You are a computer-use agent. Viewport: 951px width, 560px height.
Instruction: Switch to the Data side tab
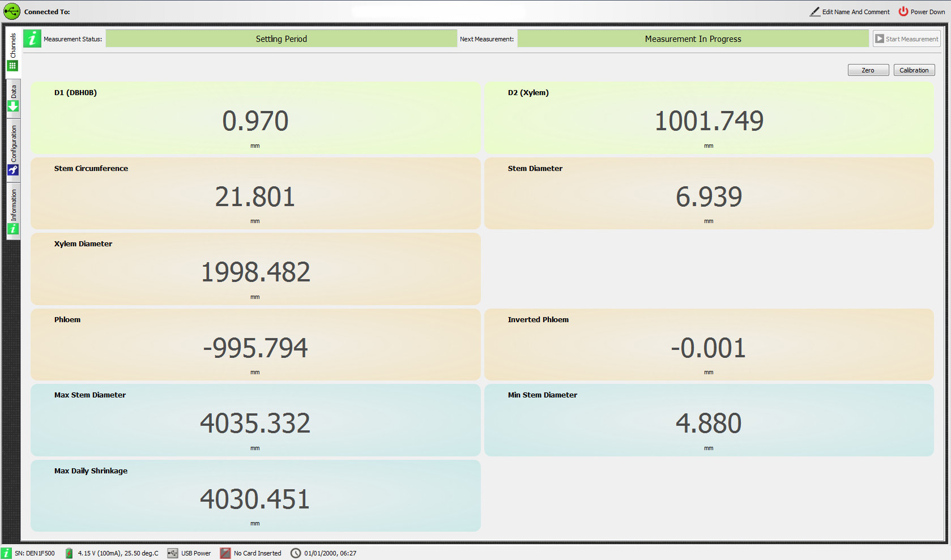click(13, 99)
